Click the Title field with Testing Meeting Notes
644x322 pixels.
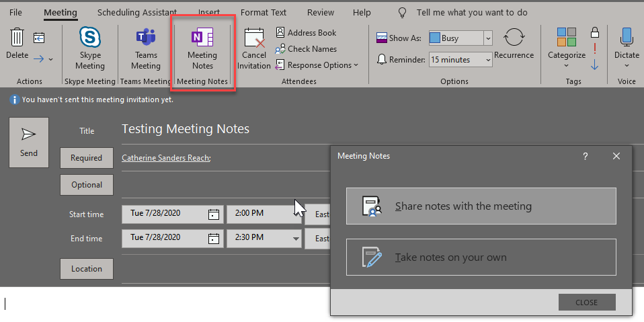coord(269,129)
